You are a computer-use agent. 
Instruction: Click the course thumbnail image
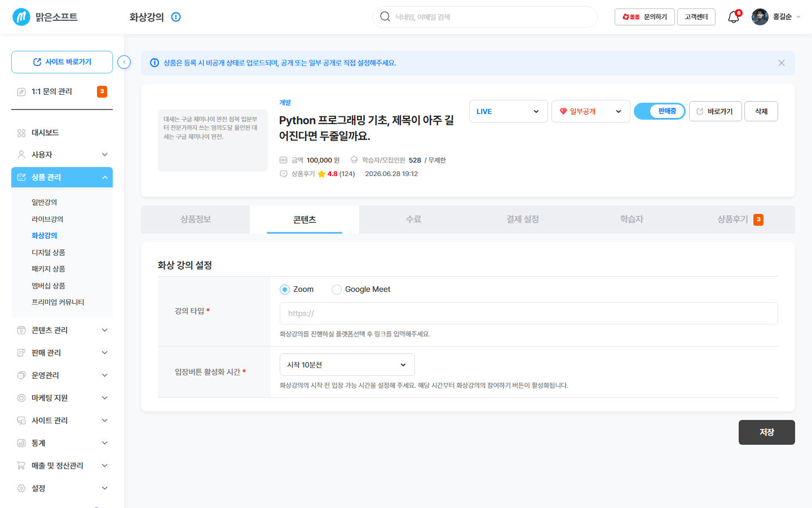213,141
